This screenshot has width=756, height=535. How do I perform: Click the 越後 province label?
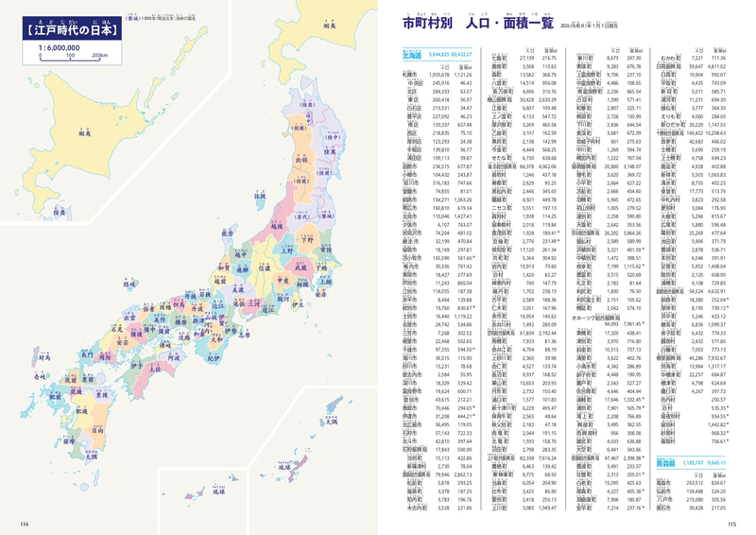coord(276,225)
